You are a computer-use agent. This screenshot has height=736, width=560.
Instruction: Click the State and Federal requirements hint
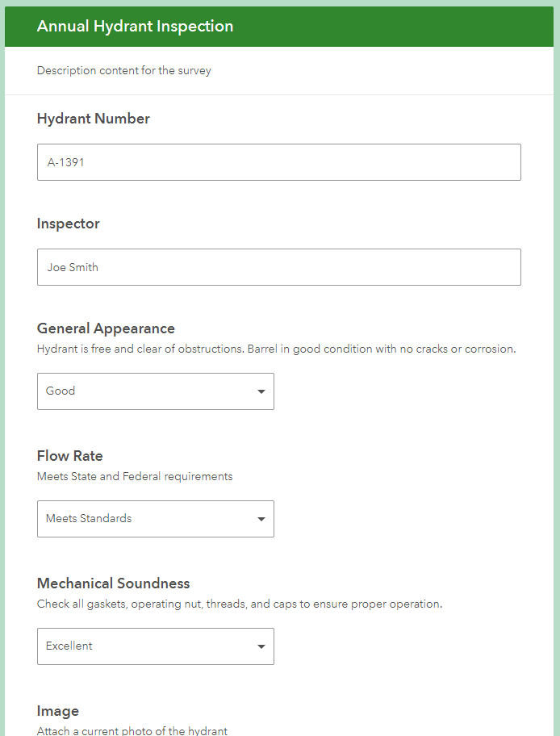click(135, 477)
